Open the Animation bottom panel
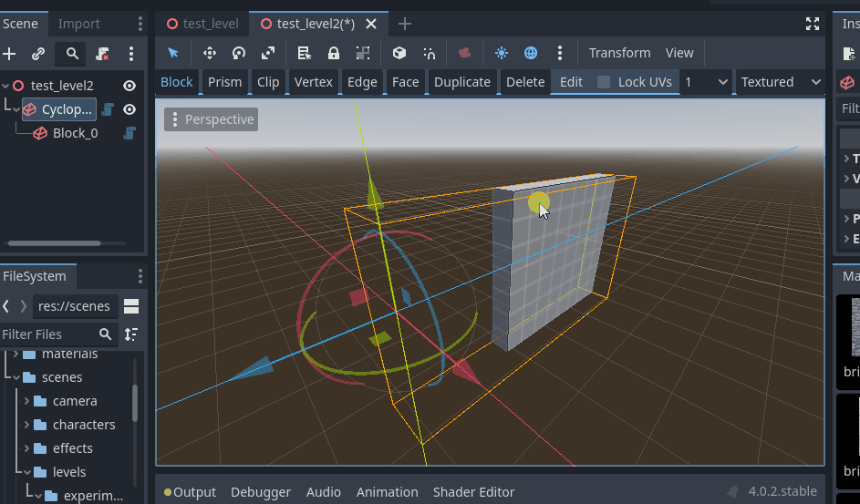The image size is (860, 504). (x=388, y=492)
